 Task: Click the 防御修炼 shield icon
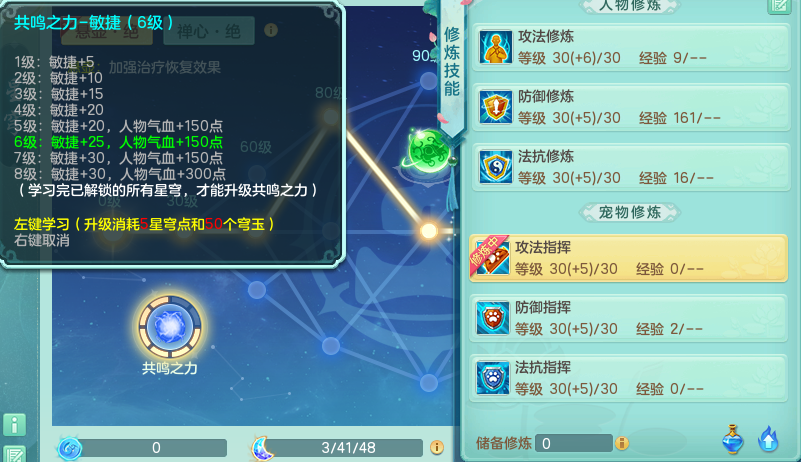(496, 107)
